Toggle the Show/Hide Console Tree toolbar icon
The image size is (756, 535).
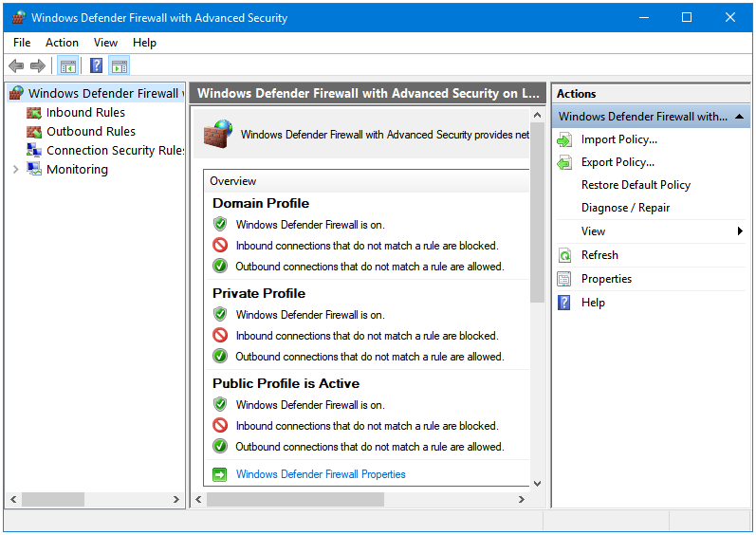tap(68, 66)
